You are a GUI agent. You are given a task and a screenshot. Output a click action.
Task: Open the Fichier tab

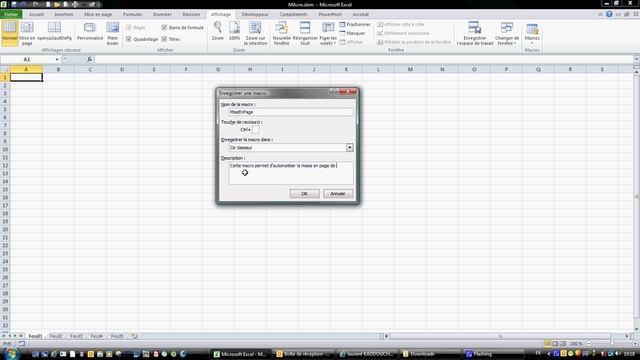tap(11, 14)
